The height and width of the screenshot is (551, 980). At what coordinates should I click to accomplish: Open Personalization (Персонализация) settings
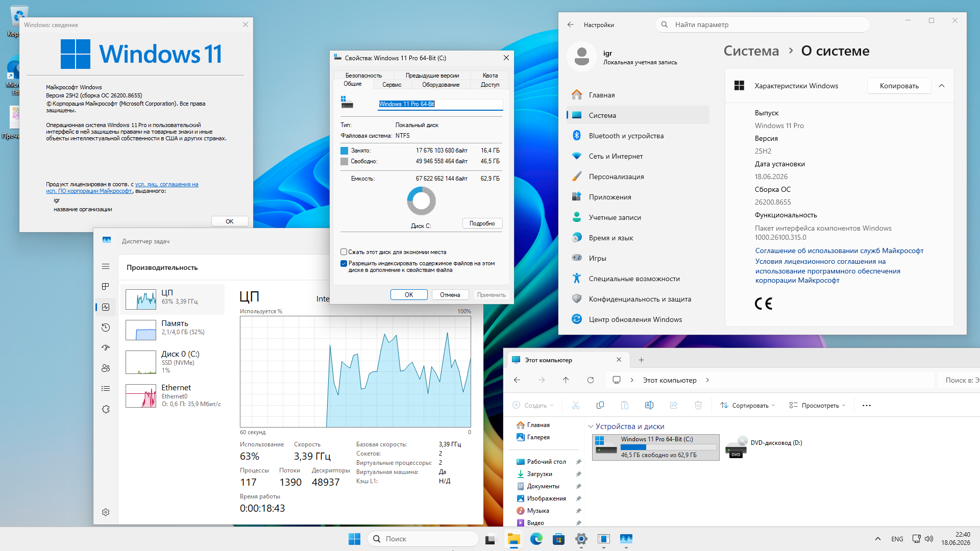tap(638, 177)
